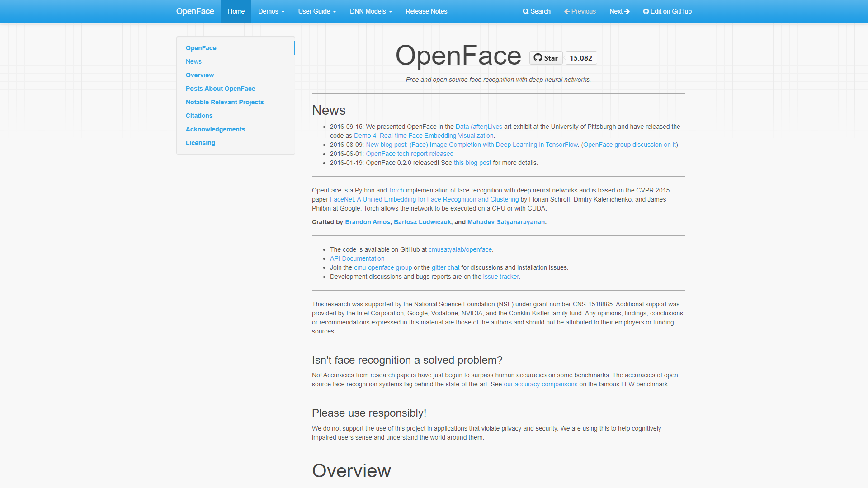Open the Licensing section from sidebar

(x=200, y=143)
